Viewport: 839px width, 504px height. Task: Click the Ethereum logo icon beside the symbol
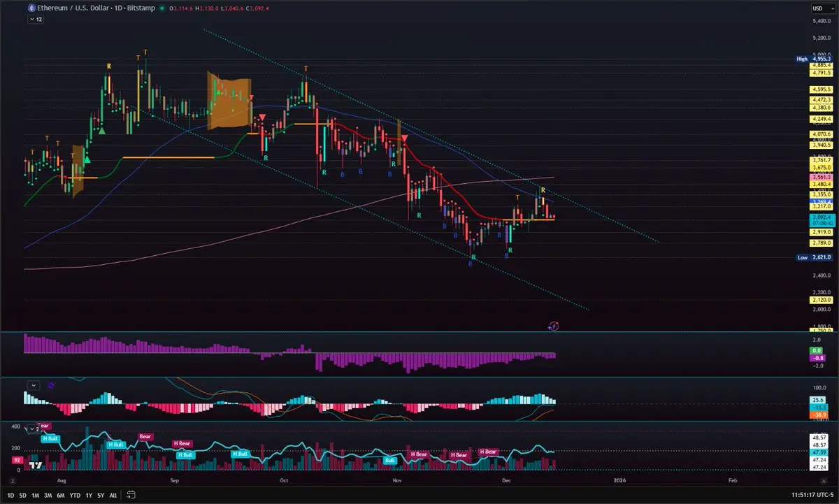[x=30, y=8]
